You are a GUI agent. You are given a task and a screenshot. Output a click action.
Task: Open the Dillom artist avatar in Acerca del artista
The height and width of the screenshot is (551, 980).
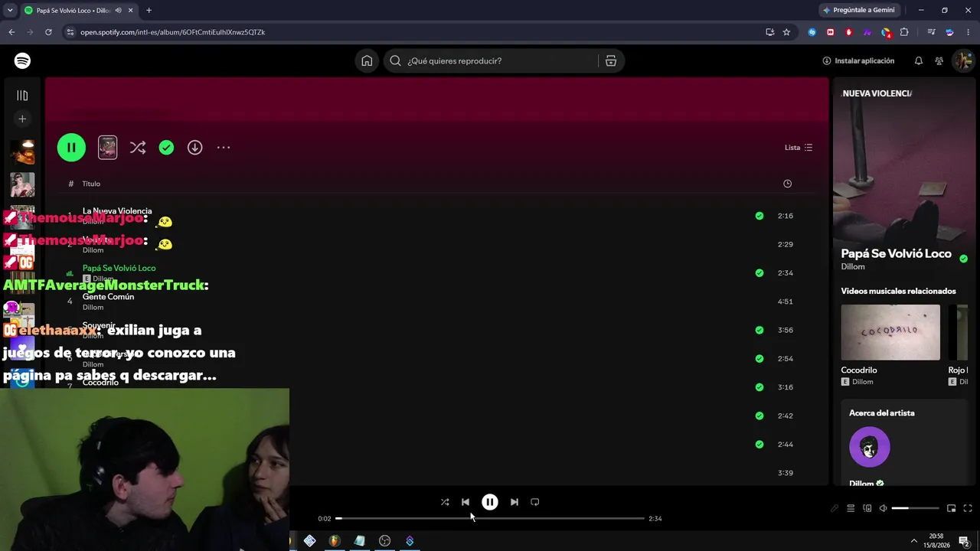870,447
